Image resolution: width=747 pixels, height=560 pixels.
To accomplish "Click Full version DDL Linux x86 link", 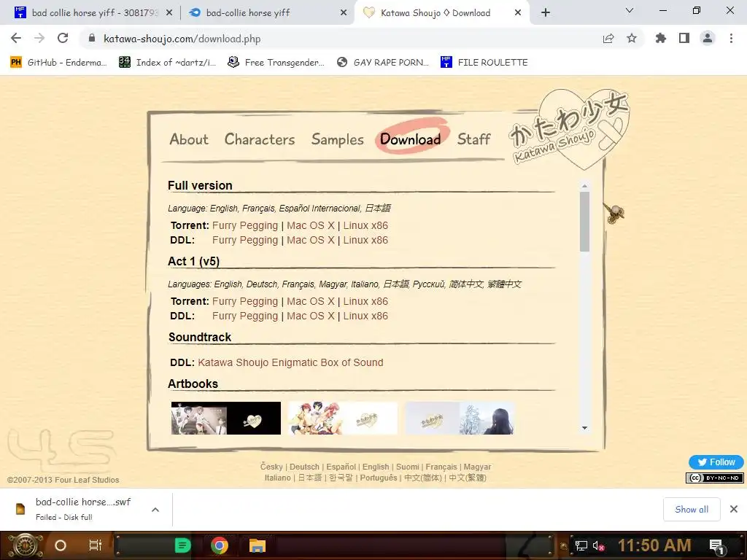I will (365, 240).
